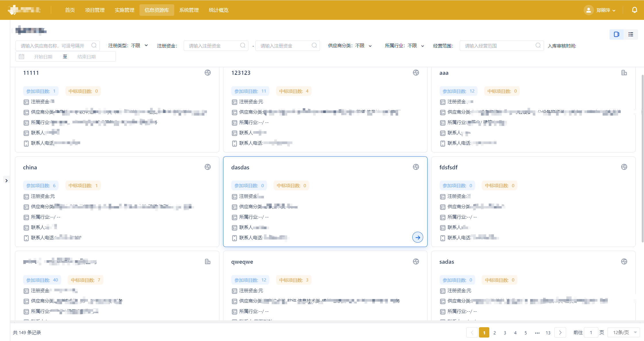Expand the collapsed left sidebar
Viewport: 644px width, 341px height.
(6, 181)
